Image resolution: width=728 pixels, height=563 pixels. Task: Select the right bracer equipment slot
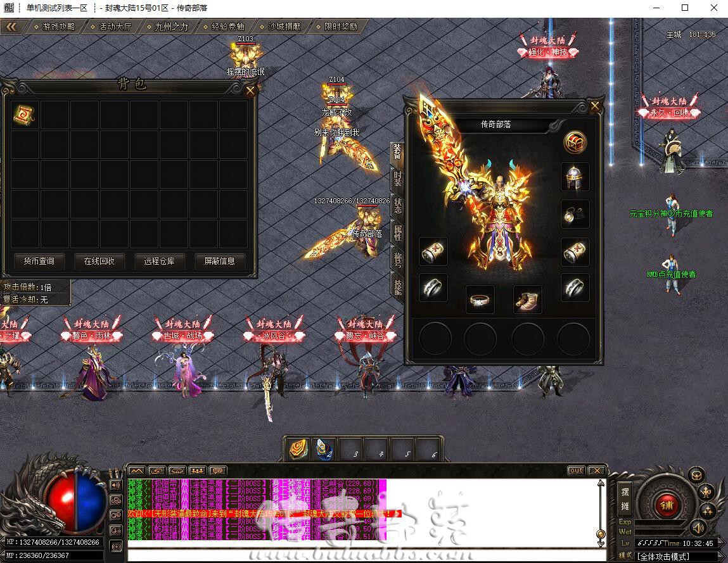575,251
